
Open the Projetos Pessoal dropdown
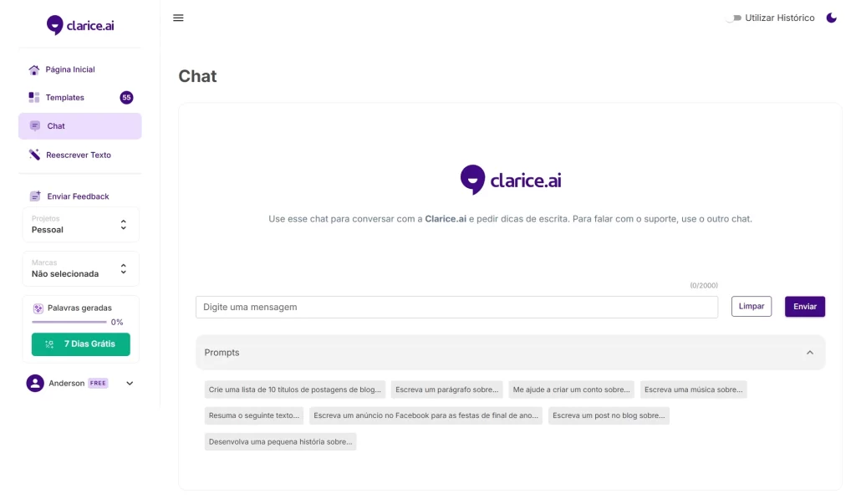pyautogui.click(x=80, y=225)
